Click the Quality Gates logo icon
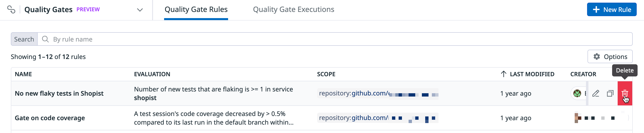 (11, 9)
